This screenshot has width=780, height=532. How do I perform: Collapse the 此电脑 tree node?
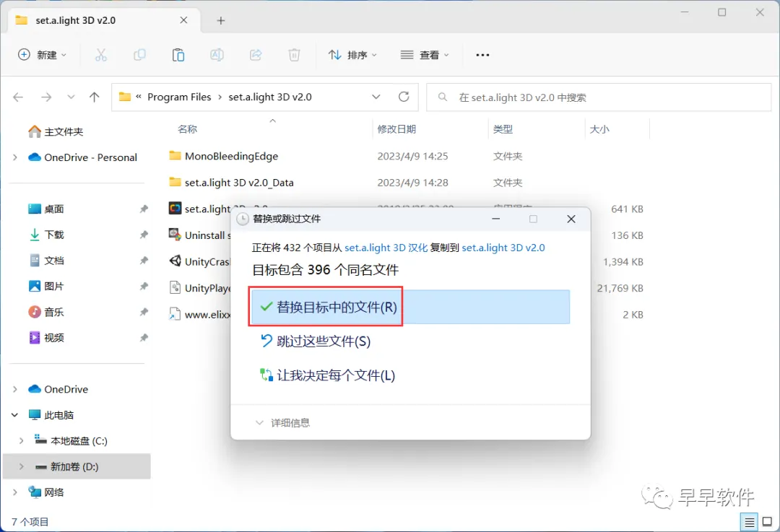[15, 415]
